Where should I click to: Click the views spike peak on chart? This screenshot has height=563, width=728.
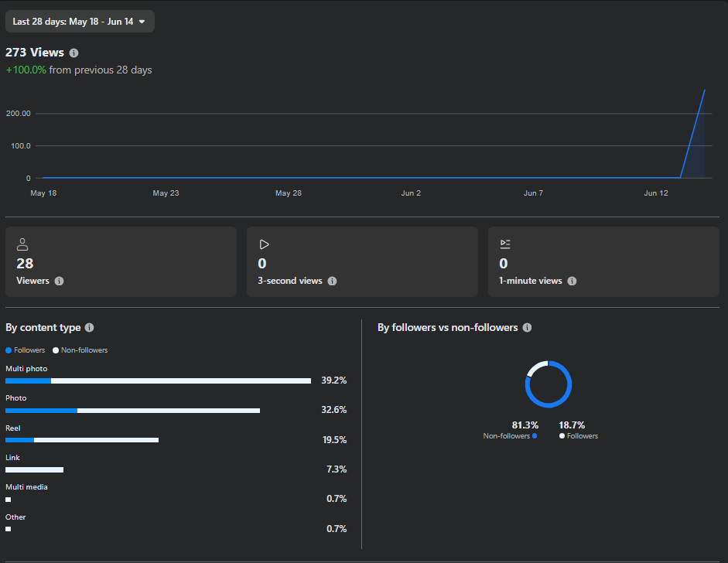pos(704,90)
